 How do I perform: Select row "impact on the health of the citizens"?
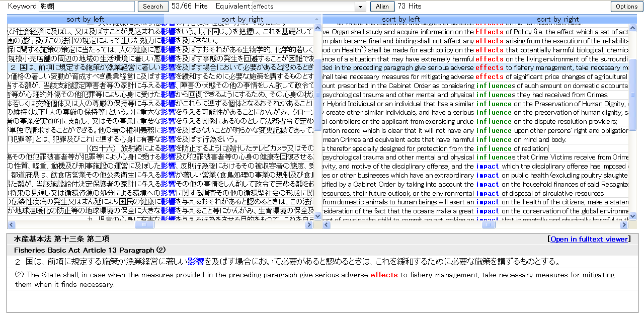(x=475, y=202)
